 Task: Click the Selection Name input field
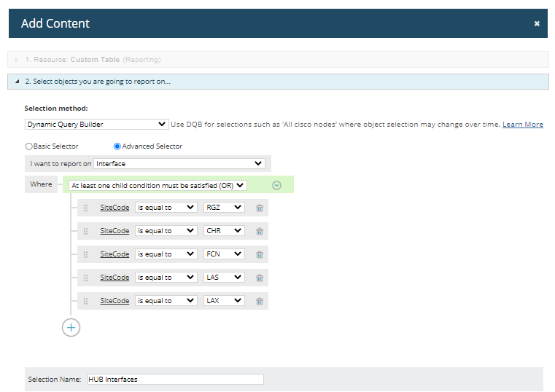176,380
